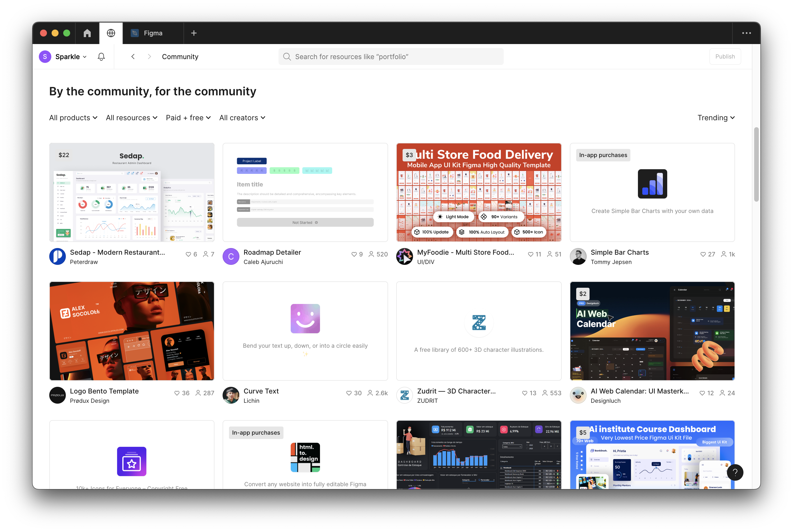Like the Simple Bar Charts plugin
Screen dimensions: 793x532
[x=703, y=254]
